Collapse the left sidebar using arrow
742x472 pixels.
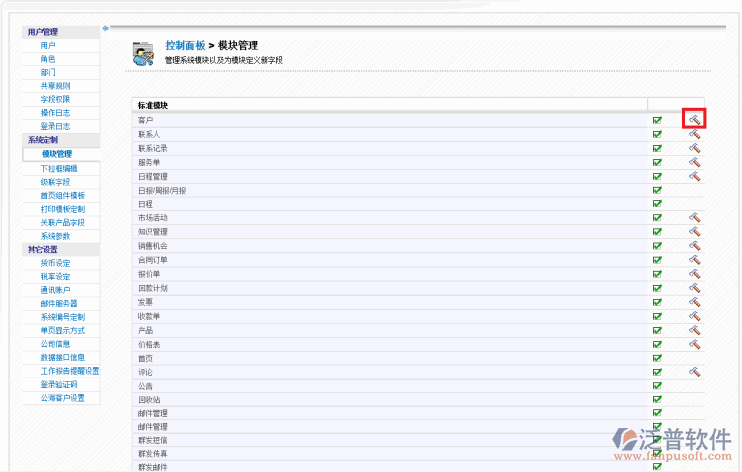pyautogui.click(x=105, y=27)
